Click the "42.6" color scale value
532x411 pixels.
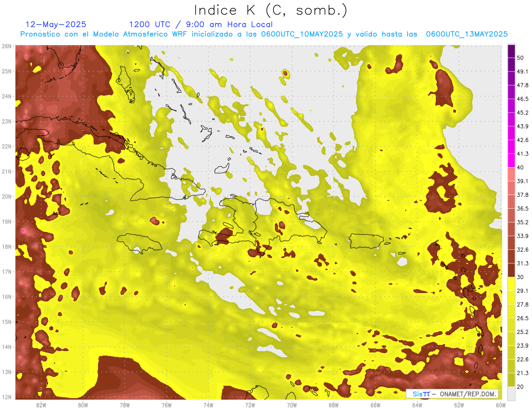522,140
